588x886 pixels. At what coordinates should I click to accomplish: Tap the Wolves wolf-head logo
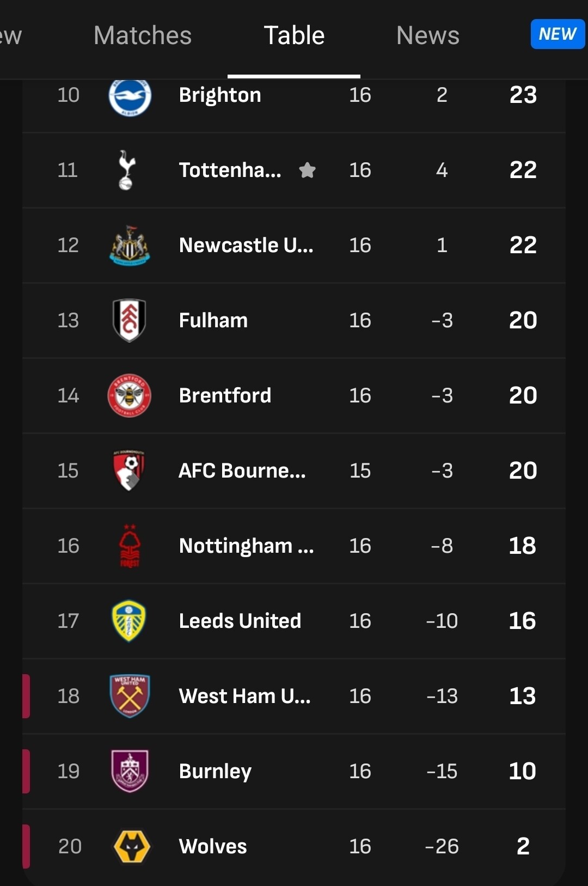(x=131, y=846)
